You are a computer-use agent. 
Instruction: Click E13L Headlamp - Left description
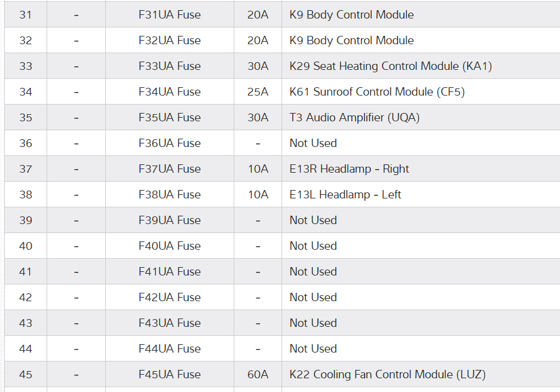345,195
